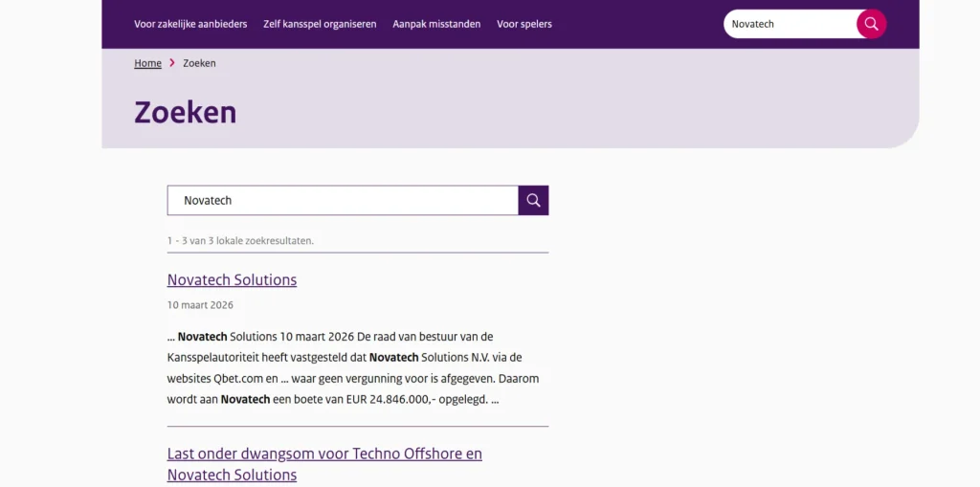Open Last onder dwangsom voor Techno Offshore result
The width and height of the screenshot is (980, 487).
click(324, 464)
